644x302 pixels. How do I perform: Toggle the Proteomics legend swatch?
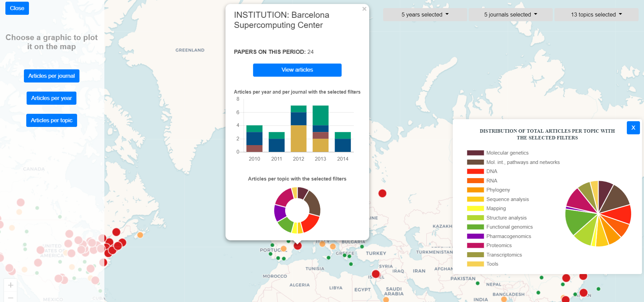tap(475, 245)
